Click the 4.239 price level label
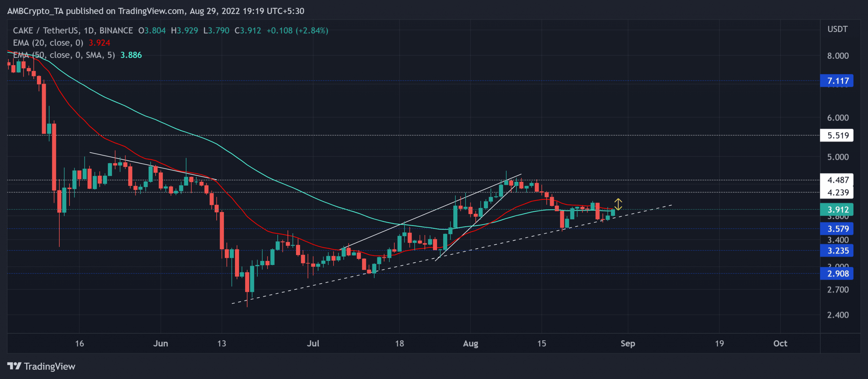The width and height of the screenshot is (868, 379). point(836,192)
